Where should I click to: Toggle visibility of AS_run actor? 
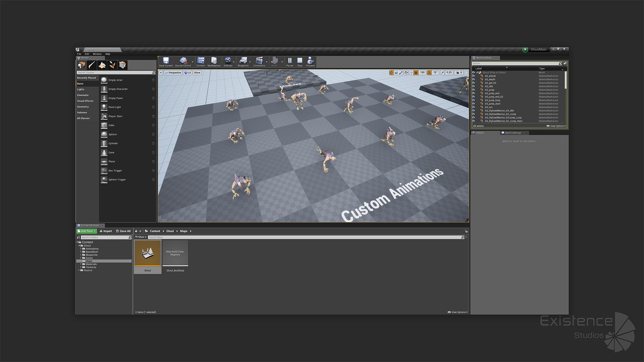click(474, 107)
